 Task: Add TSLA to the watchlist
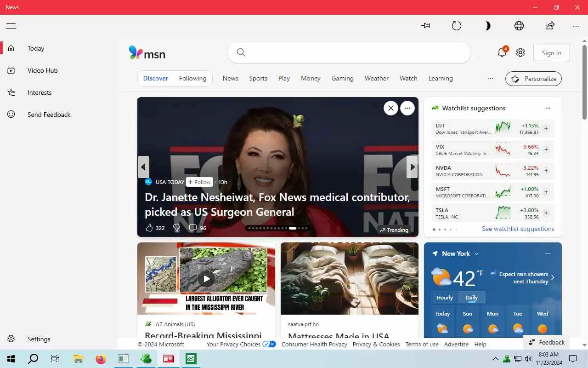click(x=546, y=213)
